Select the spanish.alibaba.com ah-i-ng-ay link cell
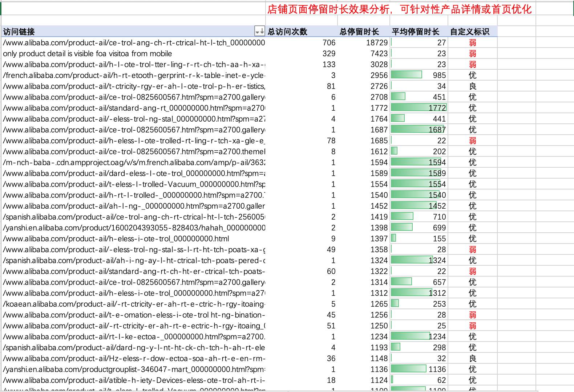Screen dimensions: 574x392 pyautogui.click(x=133, y=260)
